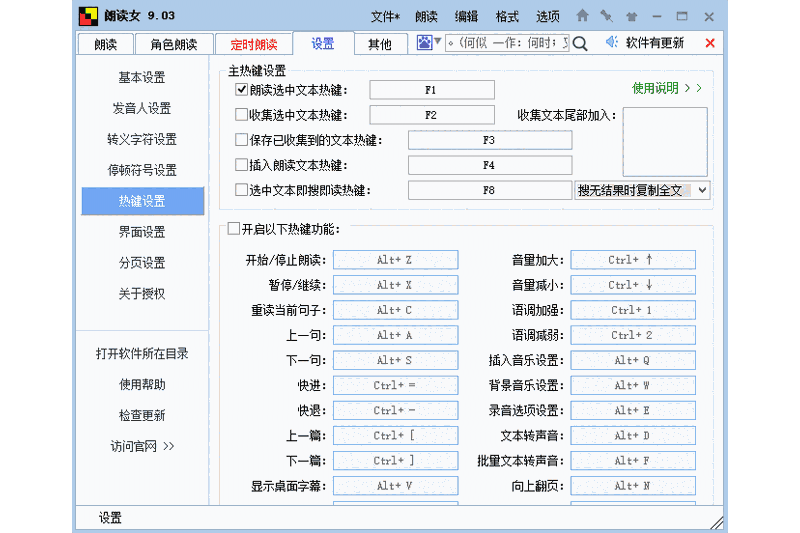Click 检查更新 in the sidebar
The height and width of the screenshot is (533, 800).
[142, 415]
